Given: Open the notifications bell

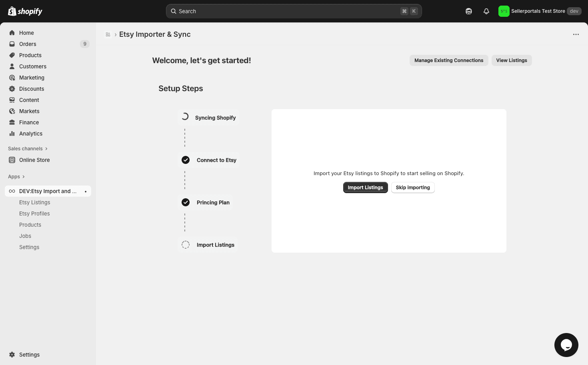Looking at the screenshot, I should [486, 11].
